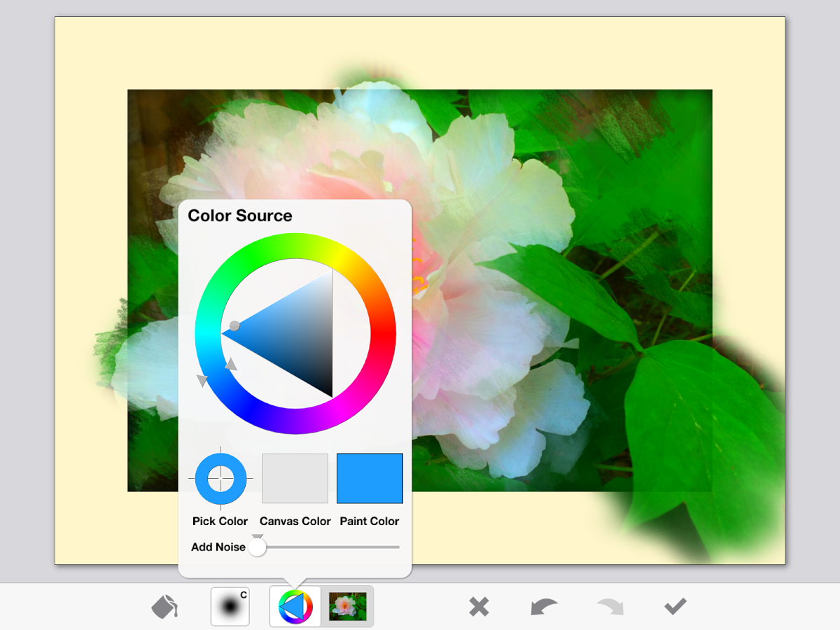The width and height of the screenshot is (840, 630).
Task: Enable Pick Color mode via its label
Action: 220,521
